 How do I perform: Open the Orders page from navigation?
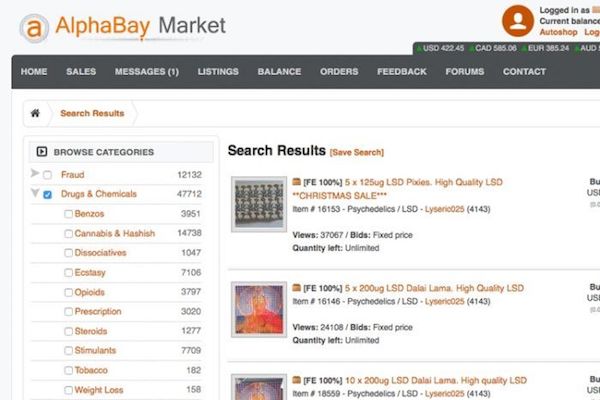[338, 72]
